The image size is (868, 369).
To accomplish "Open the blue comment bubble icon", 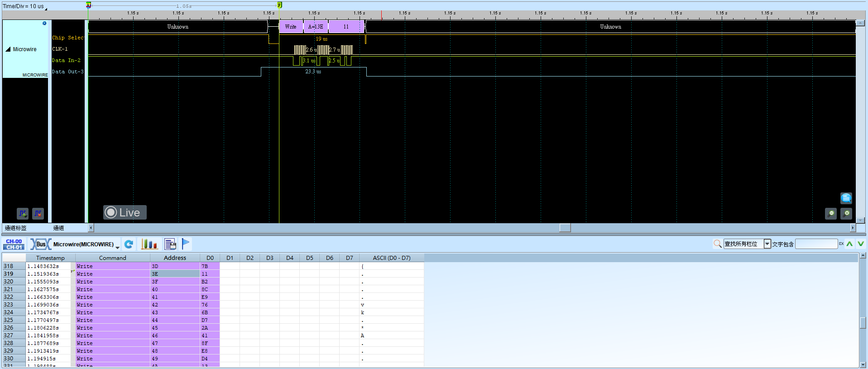I will 846,198.
